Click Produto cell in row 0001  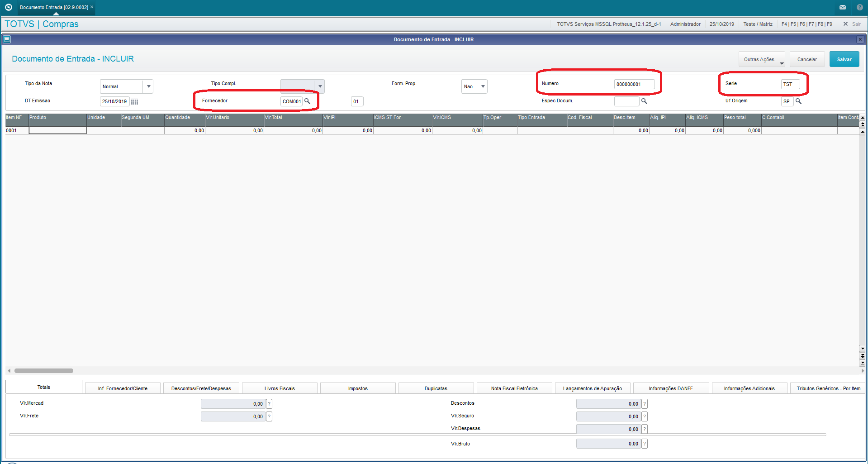pos(57,130)
